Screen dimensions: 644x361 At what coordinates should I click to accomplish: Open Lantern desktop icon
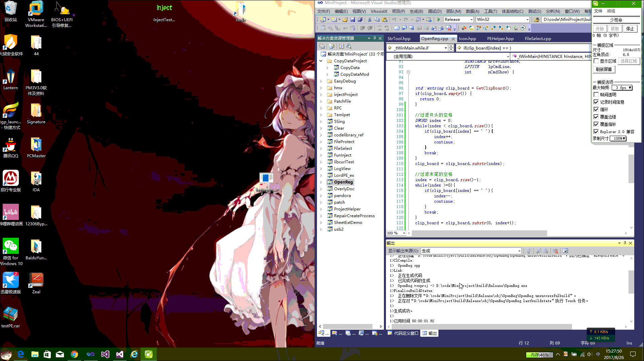pyautogui.click(x=10, y=79)
